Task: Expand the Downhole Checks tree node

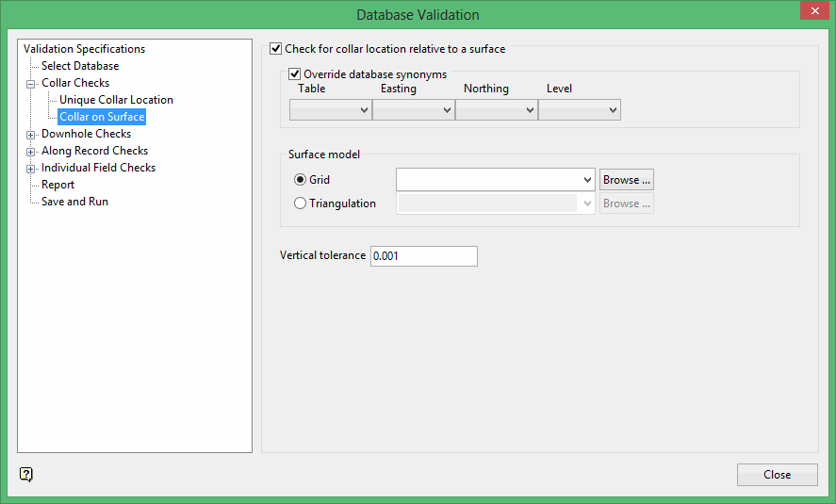Action: [x=30, y=135]
